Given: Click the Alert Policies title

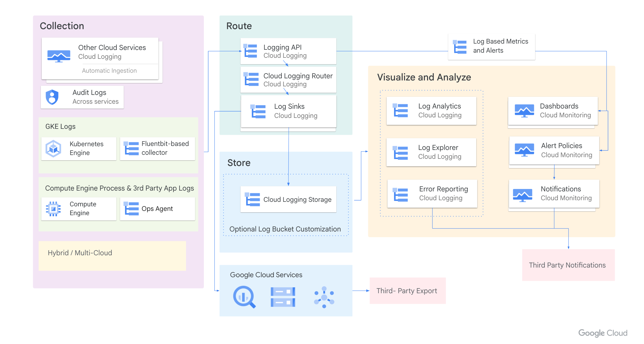Looking at the screenshot, I should [x=561, y=146].
